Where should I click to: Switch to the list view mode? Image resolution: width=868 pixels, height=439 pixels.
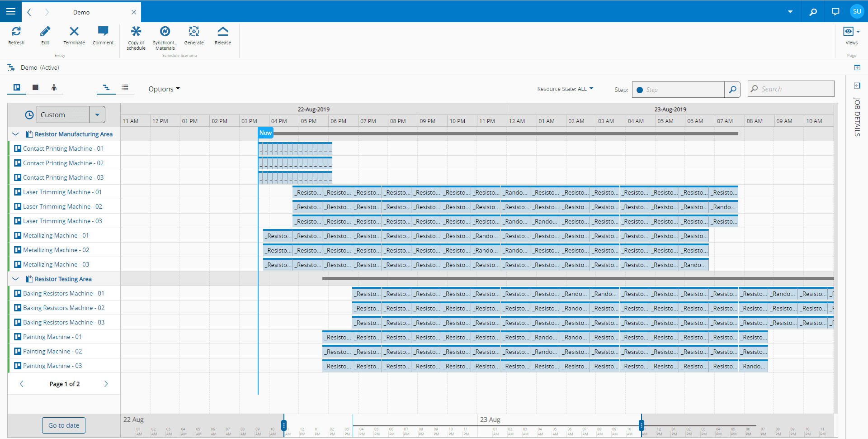point(125,87)
